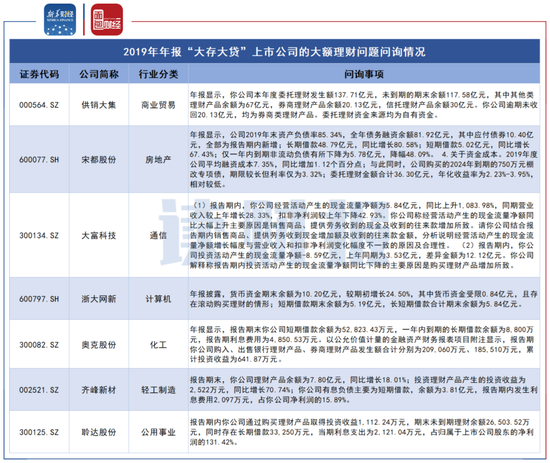The image size is (550, 463).
Task: Click industry cell 商业贸易
Action: pyautogui.click(x=158, y=105)
